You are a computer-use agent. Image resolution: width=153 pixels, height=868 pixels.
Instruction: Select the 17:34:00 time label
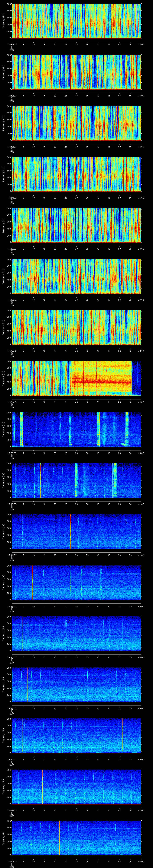click(x=12, y=197)
